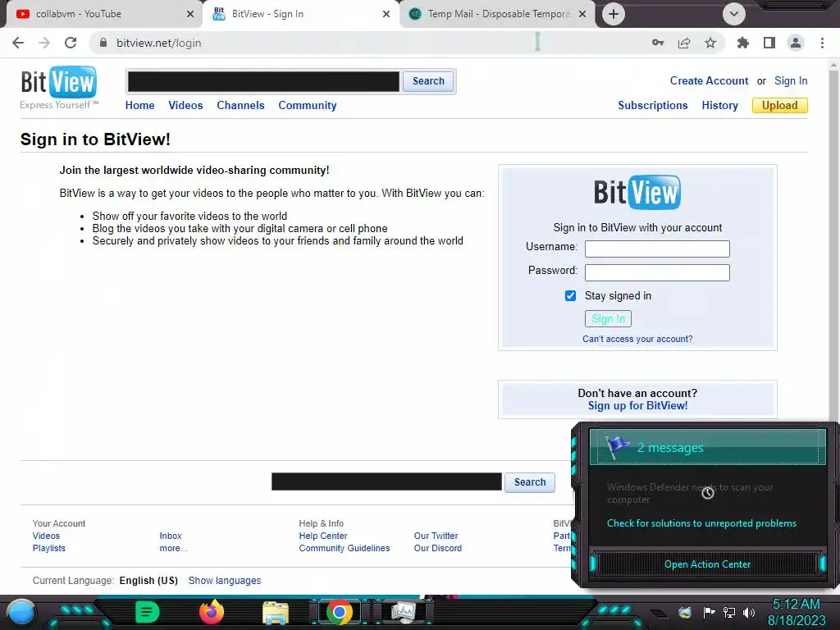Click Sign up for BitView link

637,406
